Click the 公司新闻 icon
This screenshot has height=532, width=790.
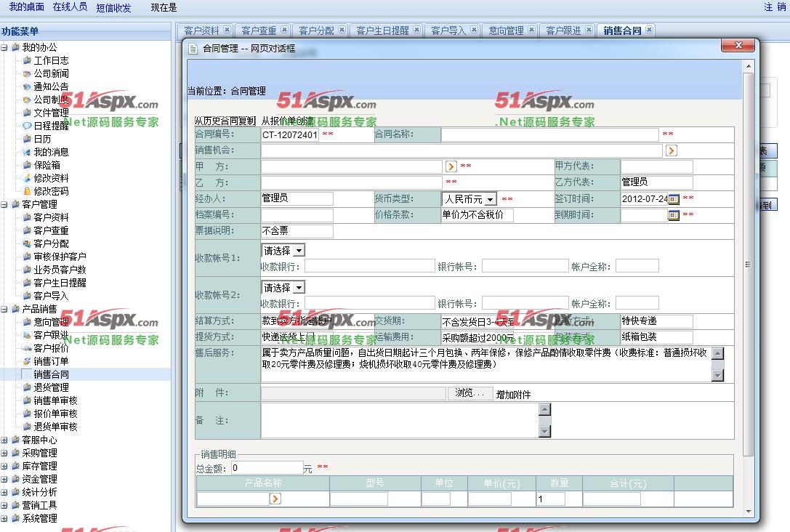pyautogui.click(x=27, y=73)
